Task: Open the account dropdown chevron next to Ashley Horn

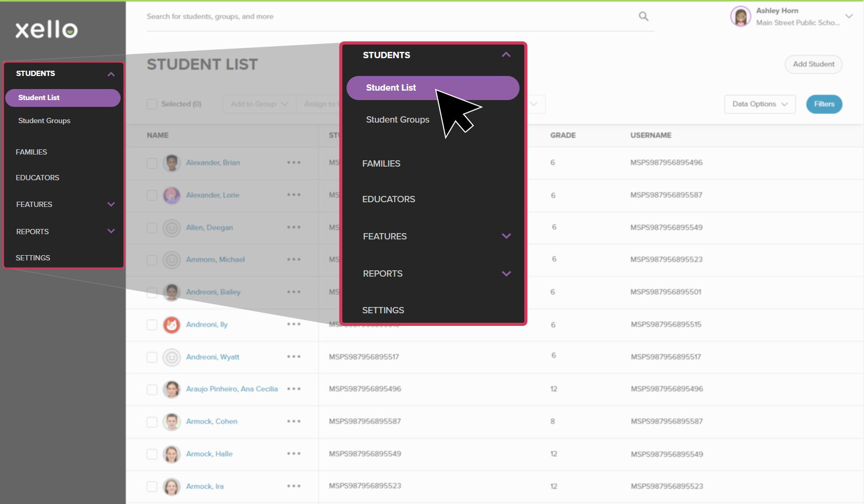Action: [x=849, y=16]
